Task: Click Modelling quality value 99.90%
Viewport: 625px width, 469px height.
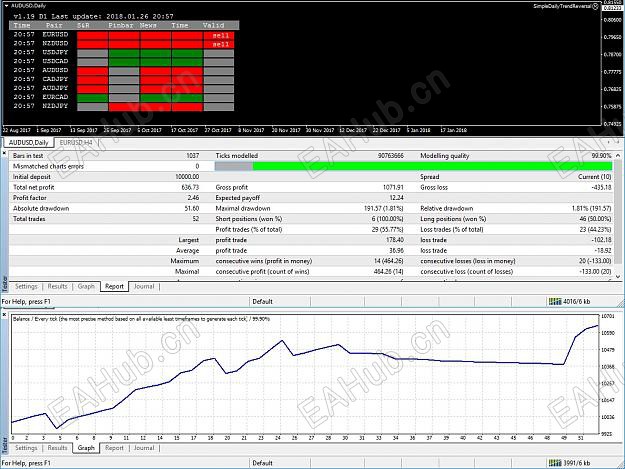Action: point(601,156)
